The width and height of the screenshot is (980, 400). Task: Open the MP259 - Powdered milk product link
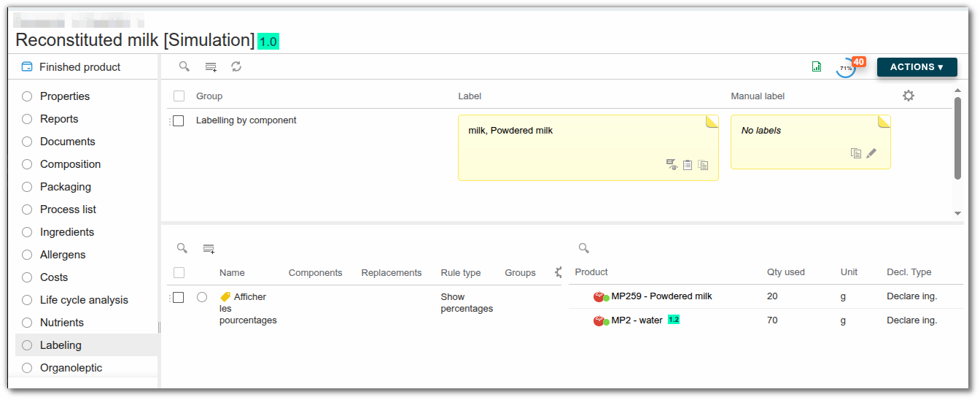(x=661, y=296)
